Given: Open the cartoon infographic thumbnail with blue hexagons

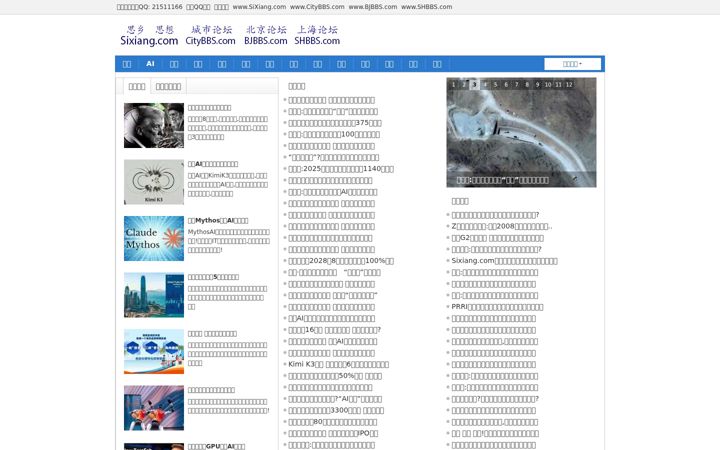Looking at the screenshot, I should point(154,351).
